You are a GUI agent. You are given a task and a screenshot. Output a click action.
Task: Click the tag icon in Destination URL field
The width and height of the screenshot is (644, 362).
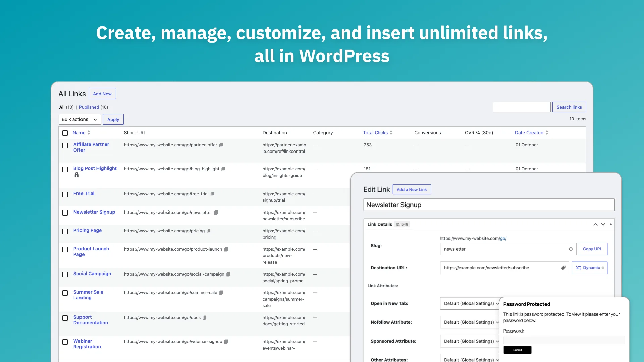click(563, 268)
